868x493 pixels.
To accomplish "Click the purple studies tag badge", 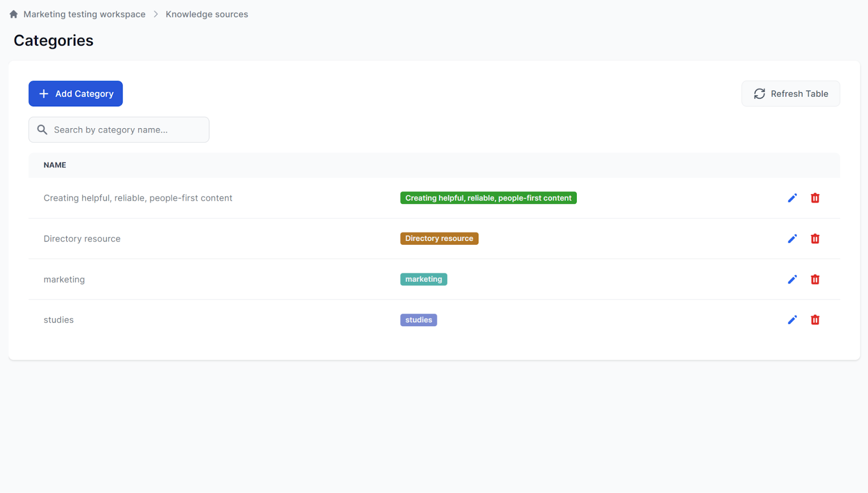I will click(418, 320).
